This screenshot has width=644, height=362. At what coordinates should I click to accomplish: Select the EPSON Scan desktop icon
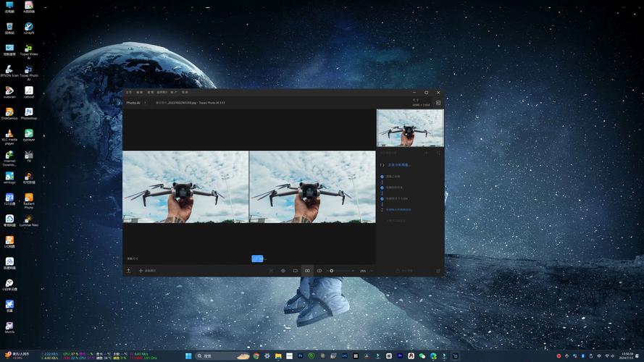click(x=9, y=72)
